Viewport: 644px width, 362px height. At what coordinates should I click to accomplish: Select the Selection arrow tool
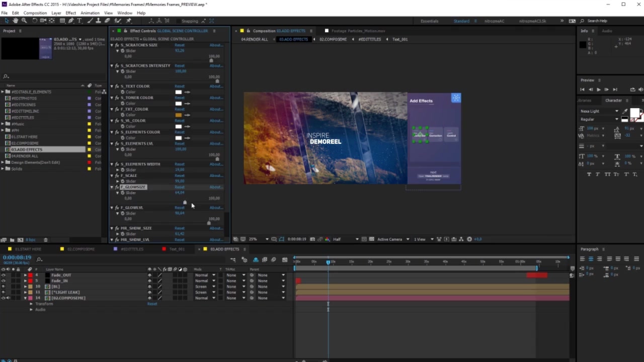[x=7, y=21]
